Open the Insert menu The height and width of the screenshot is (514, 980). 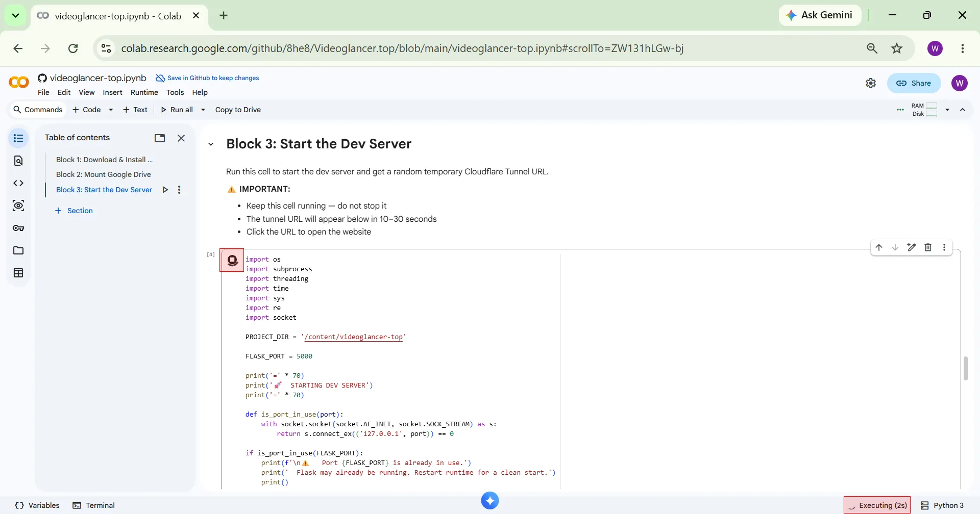pyautogui.click(x=112, y=92)
